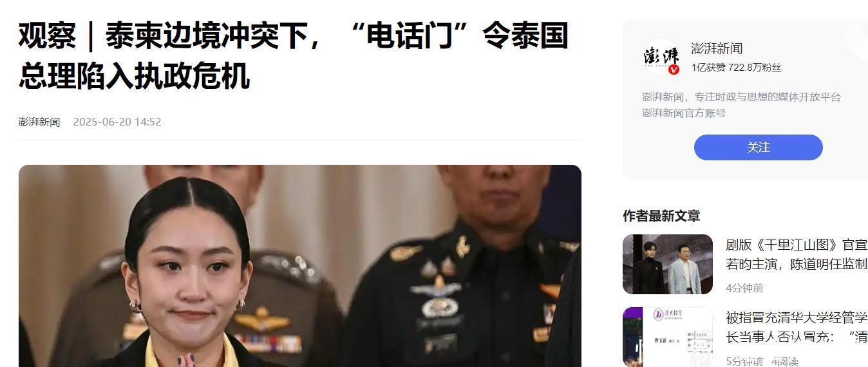This screenshot has width=868, height=367.
Task: Open the 澎湃新闻 account name in the sidebar
Action: pyautogui.click(x=717, y=48)
